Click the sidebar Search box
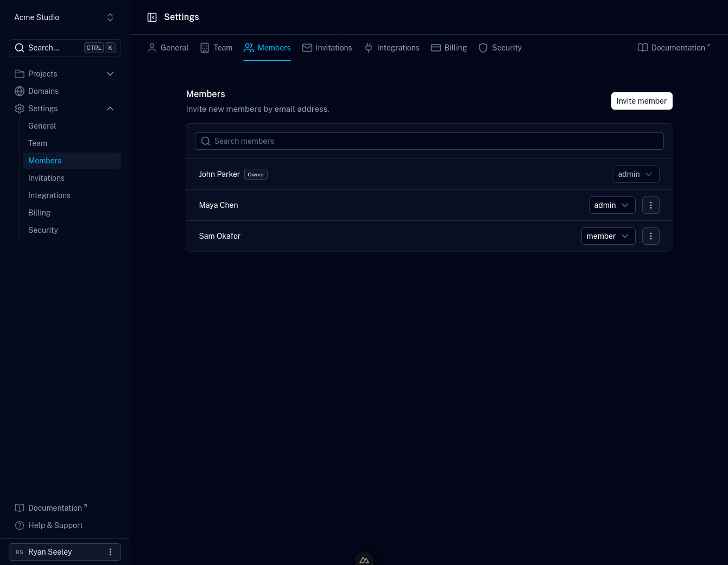 (x=65, y=48)
